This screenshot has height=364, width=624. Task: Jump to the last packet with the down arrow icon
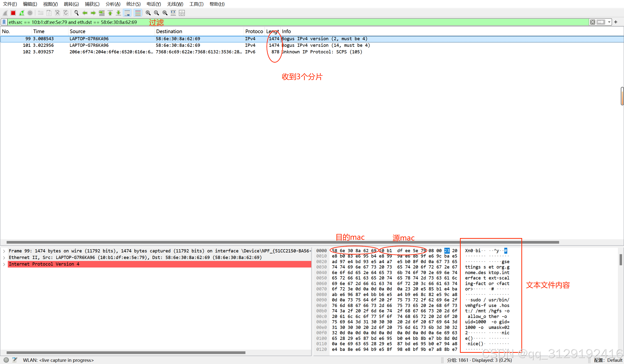(x=118, y=13)
